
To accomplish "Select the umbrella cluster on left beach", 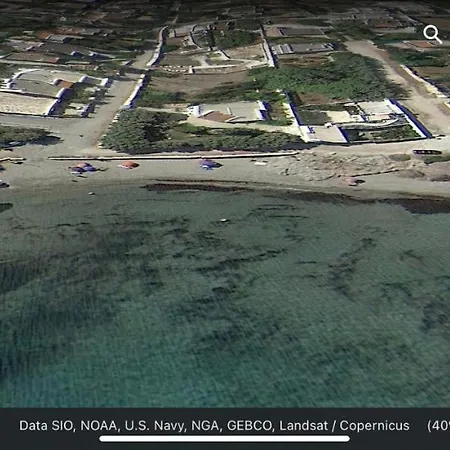I will pos(83,167).
